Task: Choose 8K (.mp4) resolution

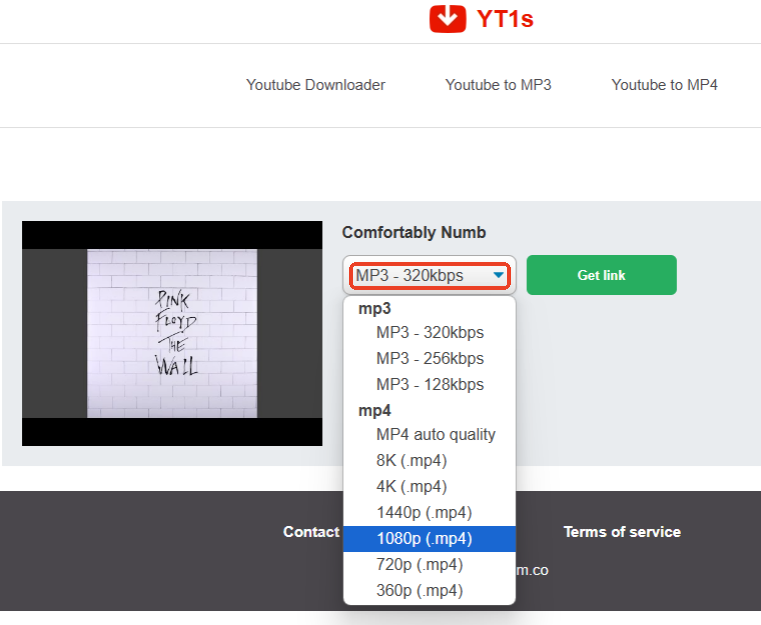Action: coord(411,461)
